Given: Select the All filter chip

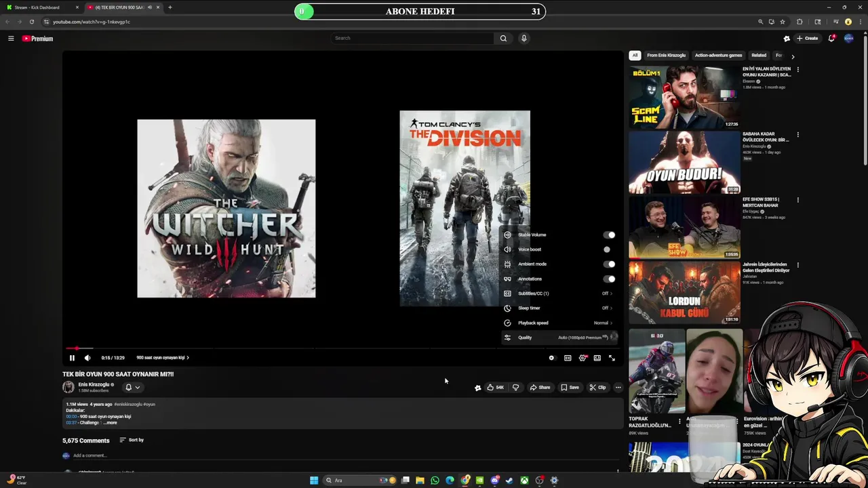Looking at the screenshot, I should tap(635, 56).
